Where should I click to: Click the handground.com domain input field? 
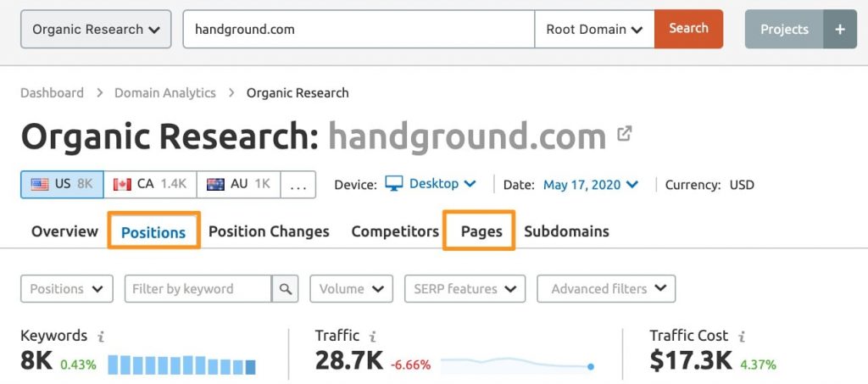(x=359, y=30)
